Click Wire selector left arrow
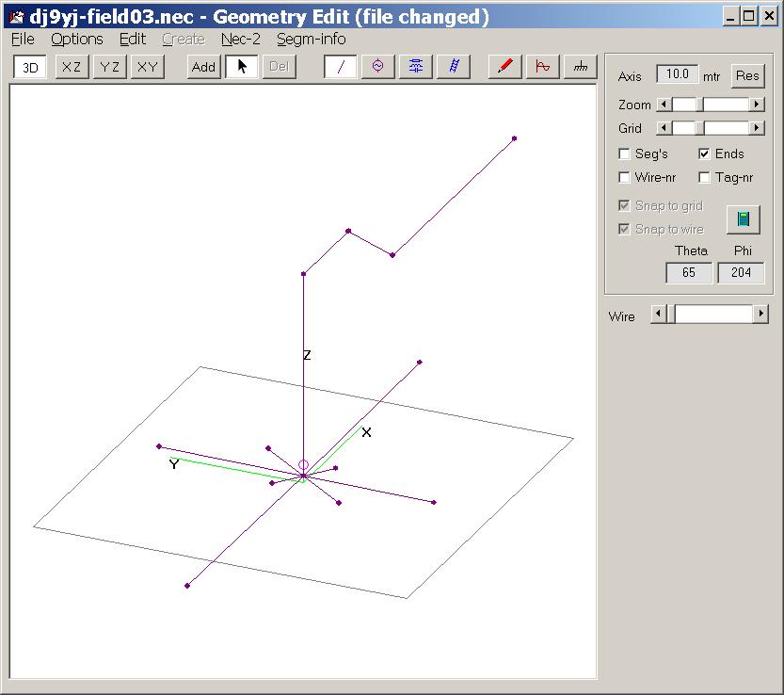This screenshot has height=695, width=784. tap(658, 315)
